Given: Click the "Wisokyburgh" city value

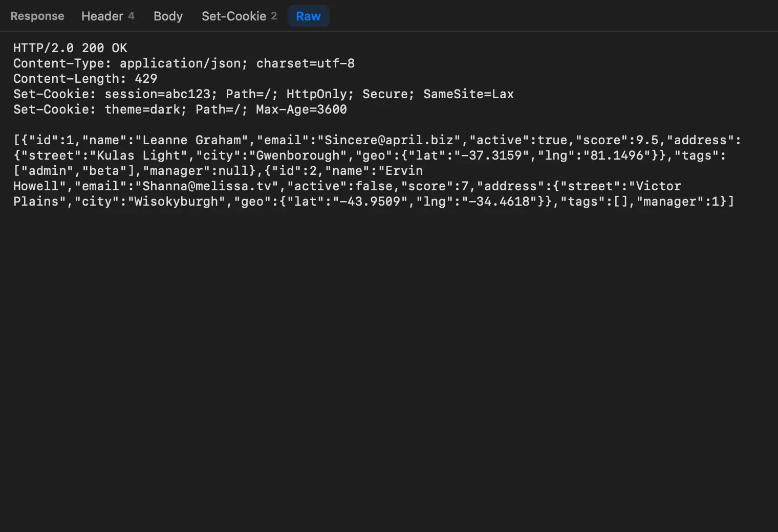Looking at the screenshot, I should 176,202.
